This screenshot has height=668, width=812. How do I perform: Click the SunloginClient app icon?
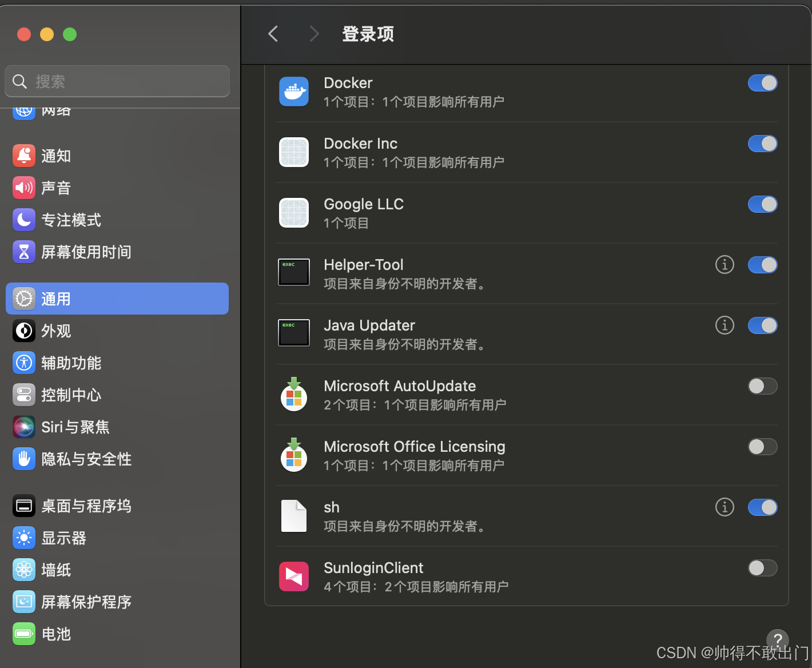coord(294,576)
